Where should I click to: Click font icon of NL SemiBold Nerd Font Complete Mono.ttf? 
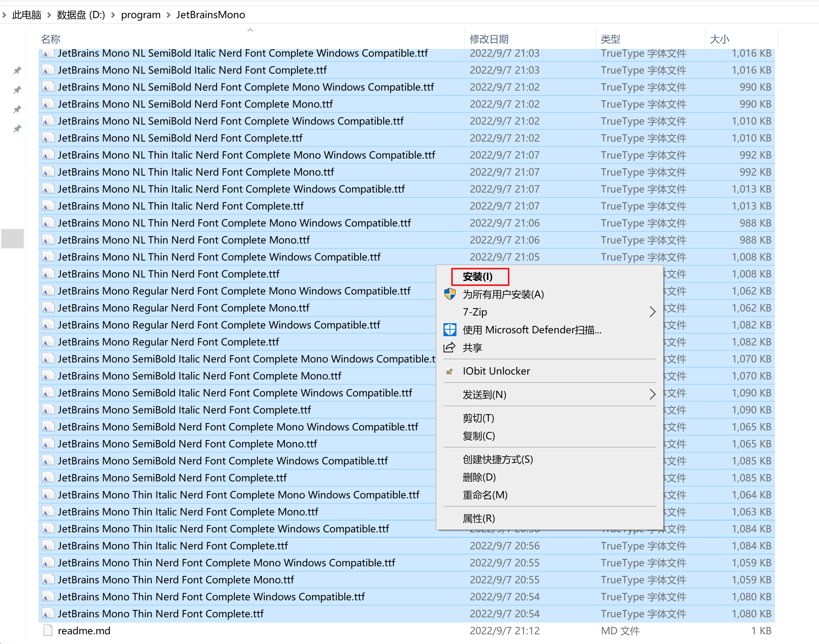(x=48, y=104)
